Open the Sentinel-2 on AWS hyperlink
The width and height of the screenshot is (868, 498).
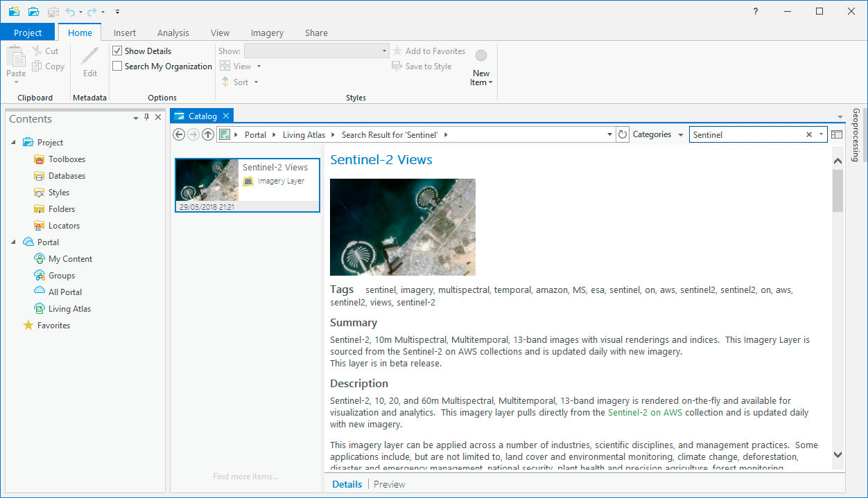tap(645, 413)
